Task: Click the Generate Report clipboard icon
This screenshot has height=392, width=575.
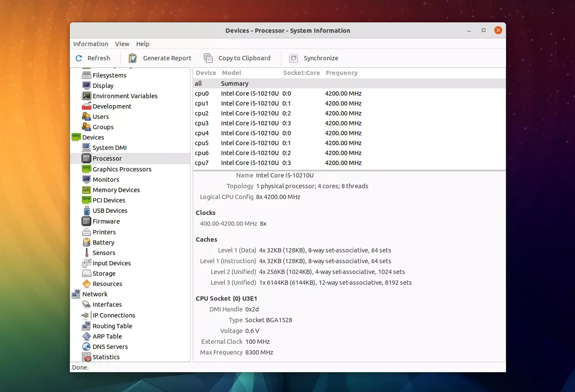Action: (x=133, y=58)
